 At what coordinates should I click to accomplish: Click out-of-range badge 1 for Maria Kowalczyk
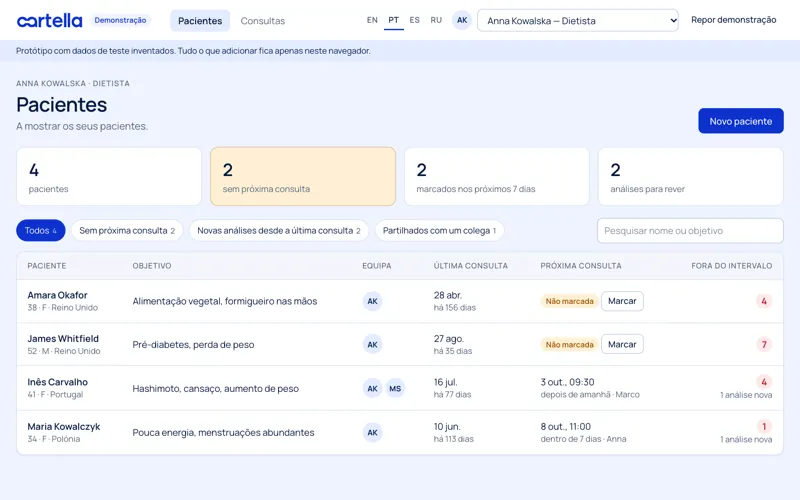click(764, 426)
